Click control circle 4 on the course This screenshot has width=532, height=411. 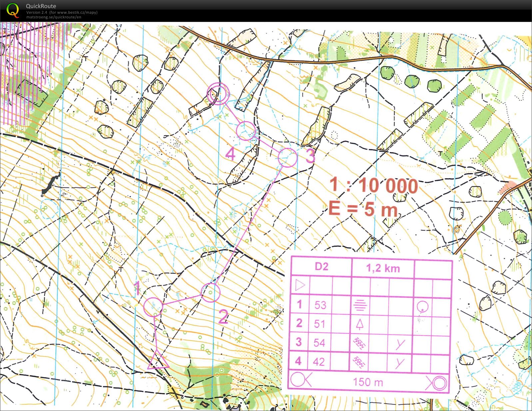246,131
